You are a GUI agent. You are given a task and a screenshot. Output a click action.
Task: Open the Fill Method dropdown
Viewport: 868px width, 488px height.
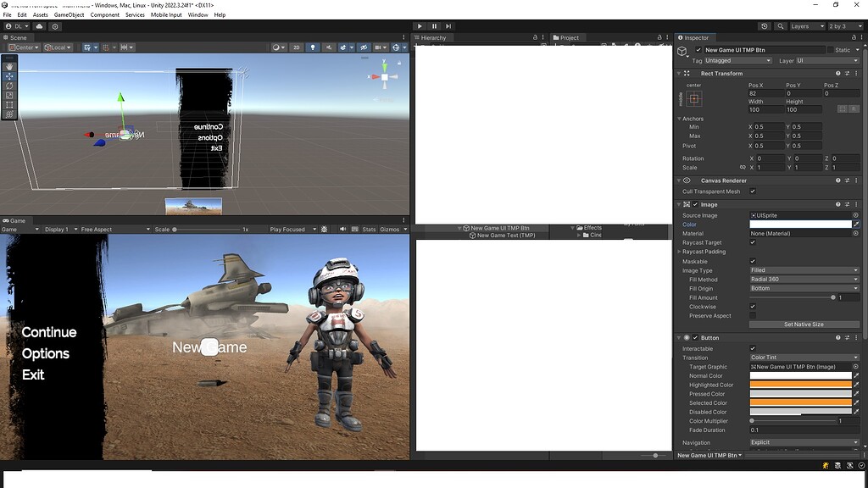804,279
